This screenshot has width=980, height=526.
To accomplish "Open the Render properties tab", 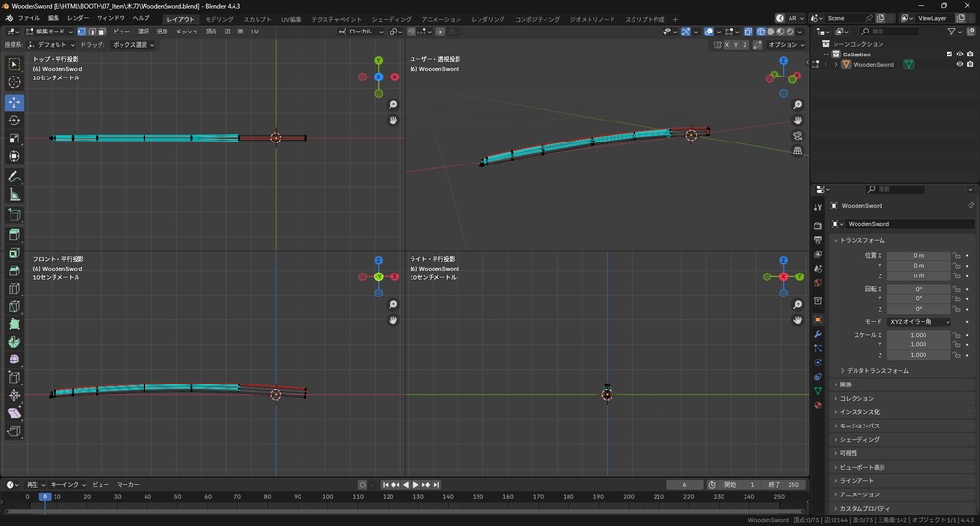I will pos(818,225).
